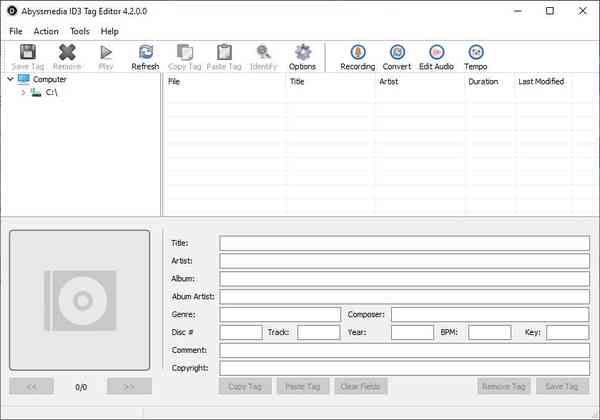Click the Clear Fields button

pos(361,386)
